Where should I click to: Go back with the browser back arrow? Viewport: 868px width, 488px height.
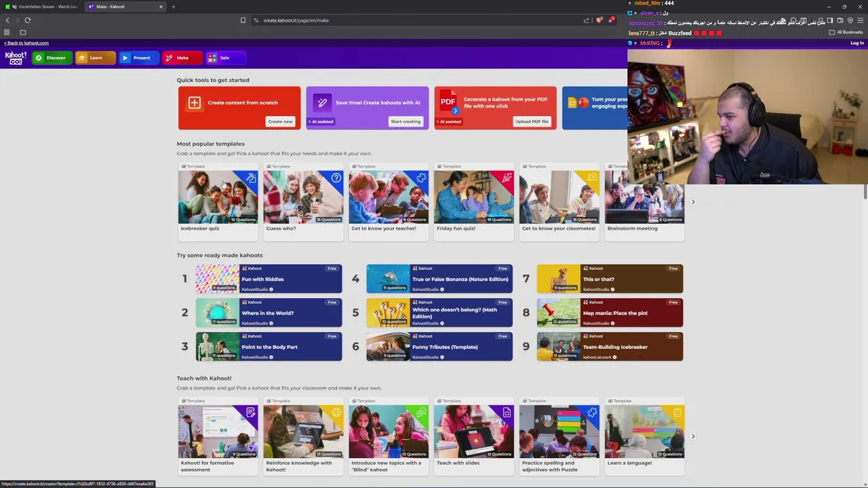point(7,20)
